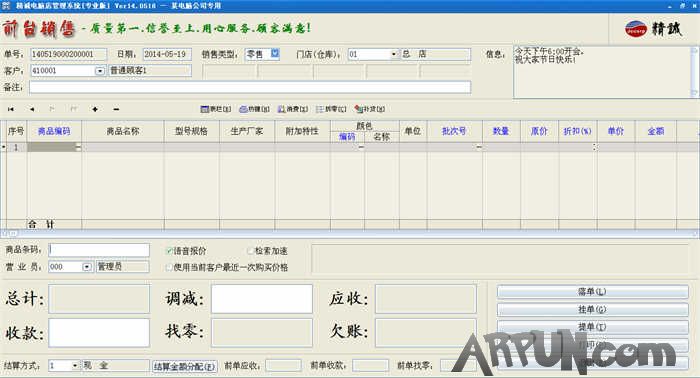This screenshot has height=378, width=700.
Task: Click the 折扣(%) stepper in row 1
Action: pos(594,147)
